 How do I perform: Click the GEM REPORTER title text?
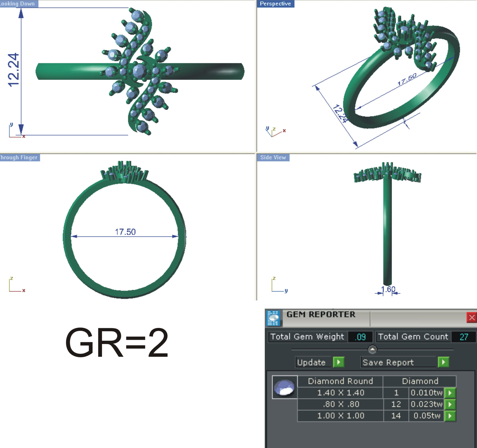click(x=321, y=315)
